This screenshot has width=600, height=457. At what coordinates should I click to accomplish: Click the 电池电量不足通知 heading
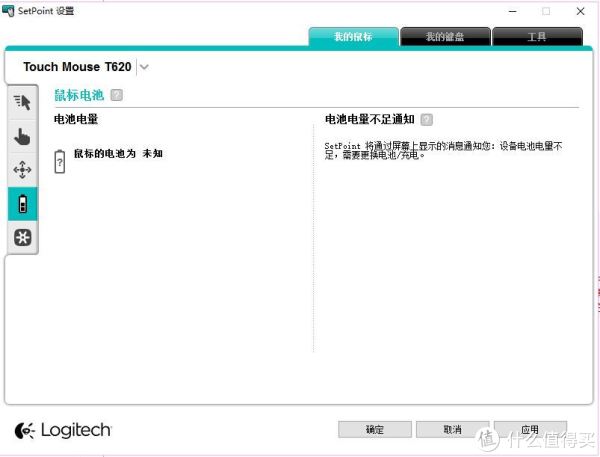point(370,119)
